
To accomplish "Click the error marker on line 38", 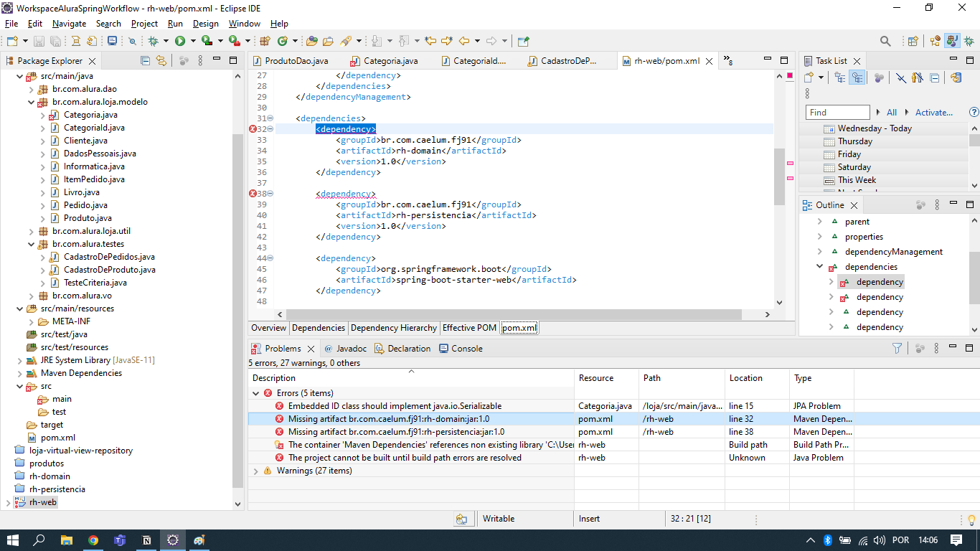I will [x=253, y=194].
